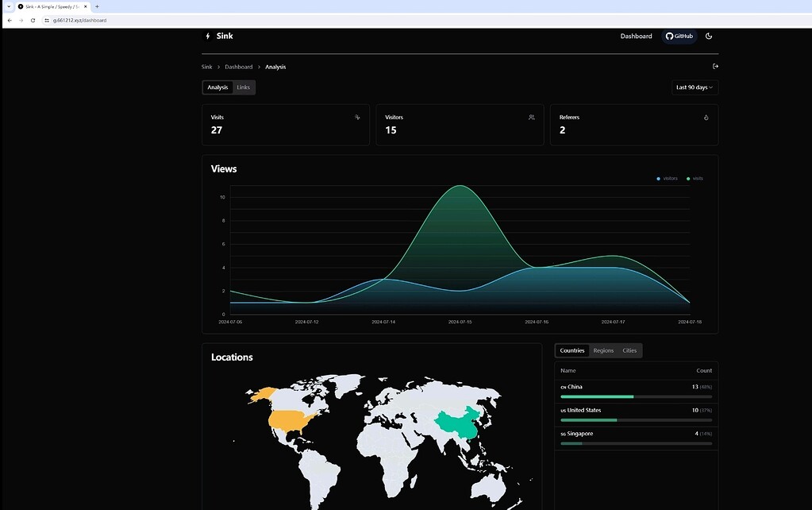Open the tab search dropdown arrow
812x510 pixels.
coord(9,6)
